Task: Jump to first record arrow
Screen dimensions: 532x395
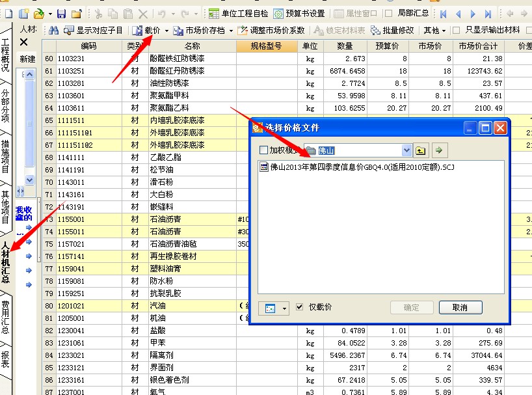Action: coord(443,14)
